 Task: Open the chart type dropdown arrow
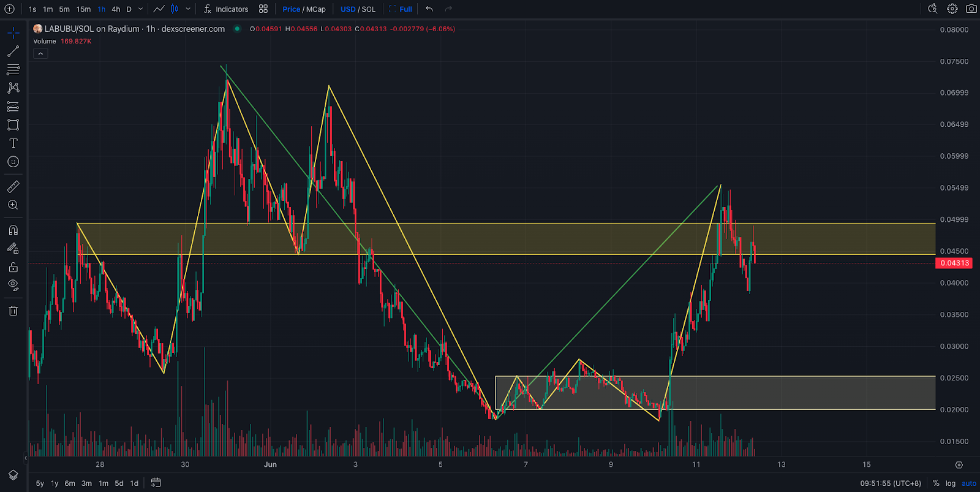pyautogui.click(x=188, y=9)
